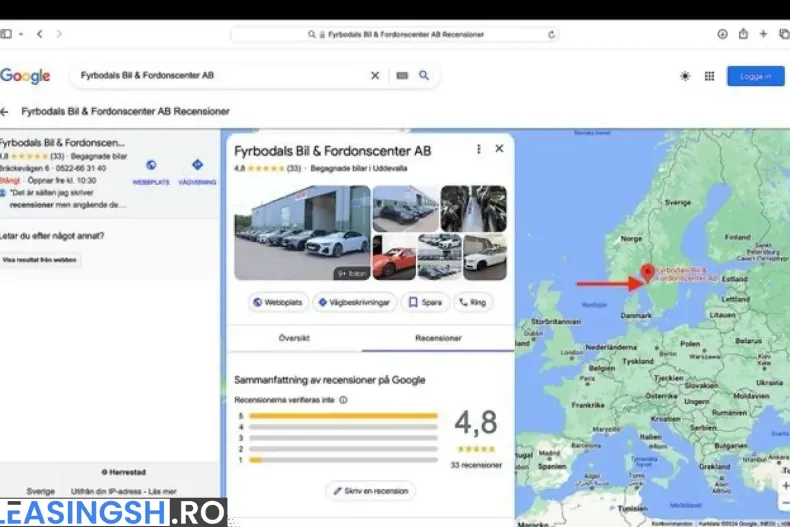Open the main showroom photo
The width and height of the screenshot is (790, 527).
click(x=301, y=232)
